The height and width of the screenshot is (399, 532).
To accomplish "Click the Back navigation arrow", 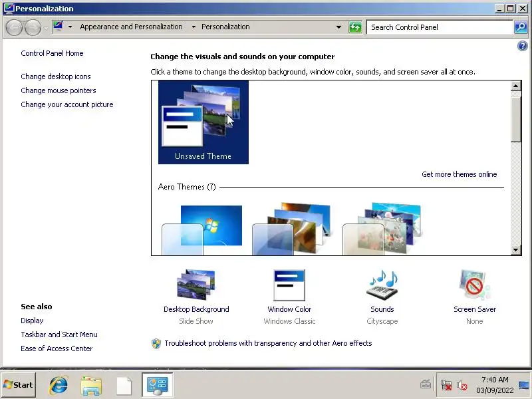I will click(14, 27).
